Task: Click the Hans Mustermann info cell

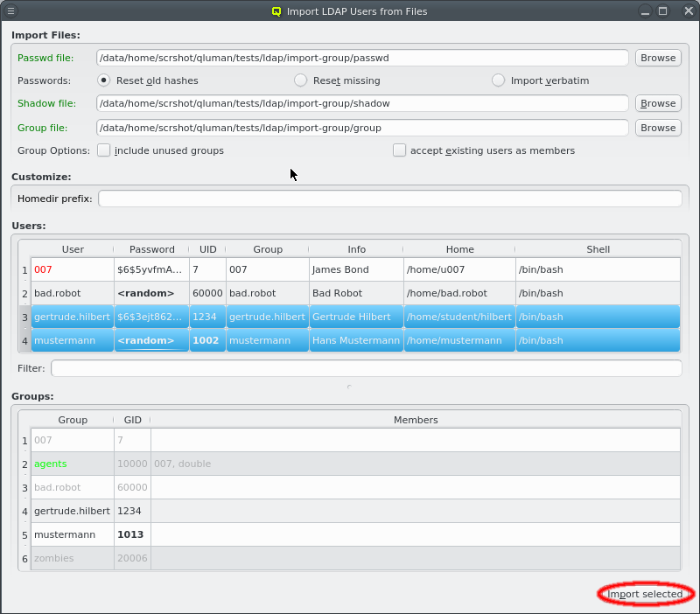Action: [356, 340]
